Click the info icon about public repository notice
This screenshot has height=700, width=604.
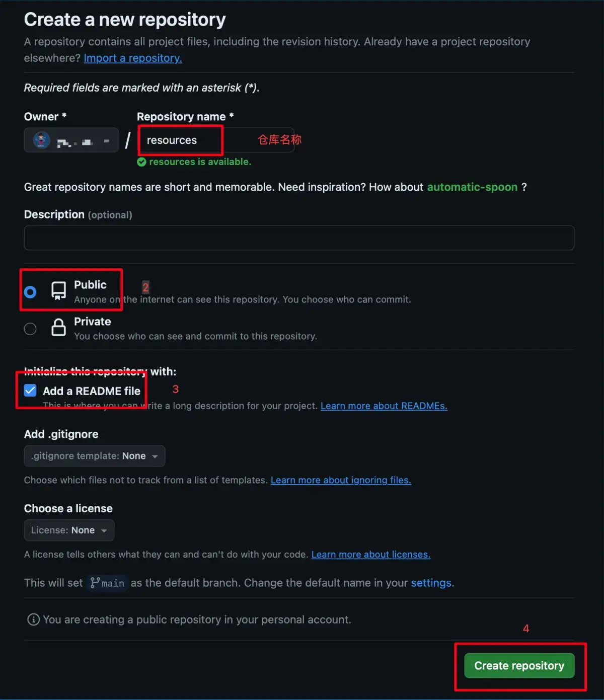pyautogui.click(x=33, y=619)
